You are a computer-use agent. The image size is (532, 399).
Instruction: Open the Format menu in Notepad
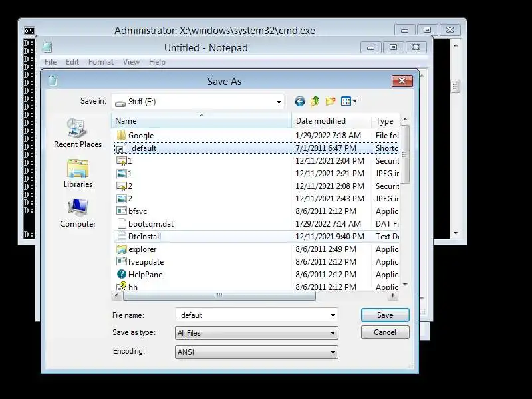(x=101, y=62)
